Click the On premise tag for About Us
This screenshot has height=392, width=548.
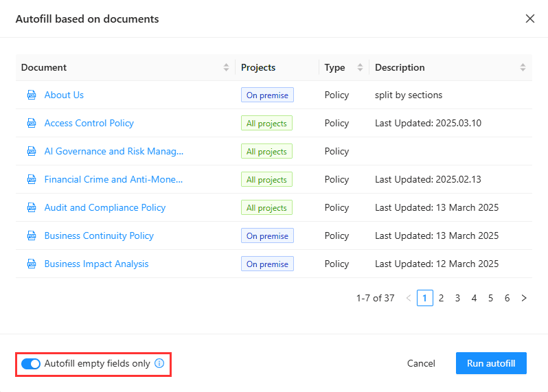[267, 95]
